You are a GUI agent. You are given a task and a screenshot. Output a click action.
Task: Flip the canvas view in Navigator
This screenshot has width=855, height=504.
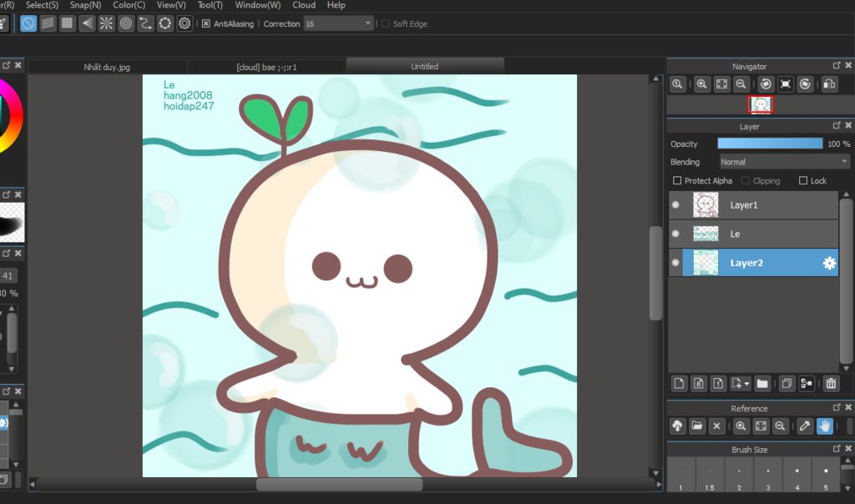[829, 84]
